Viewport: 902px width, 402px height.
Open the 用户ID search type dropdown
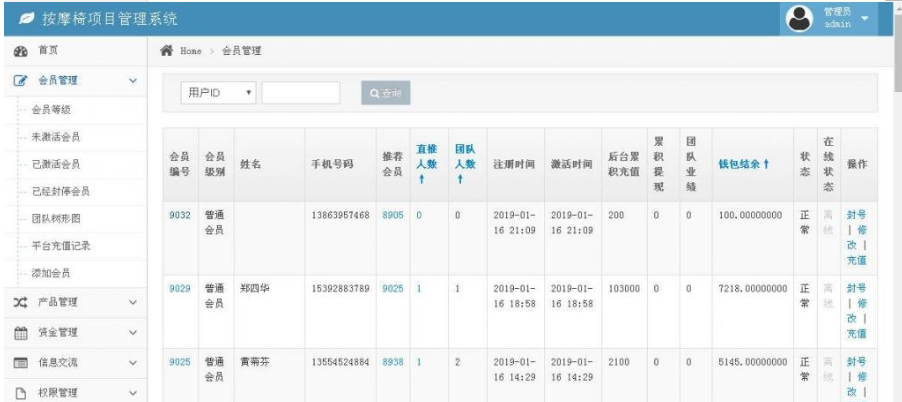coord(219,93)
